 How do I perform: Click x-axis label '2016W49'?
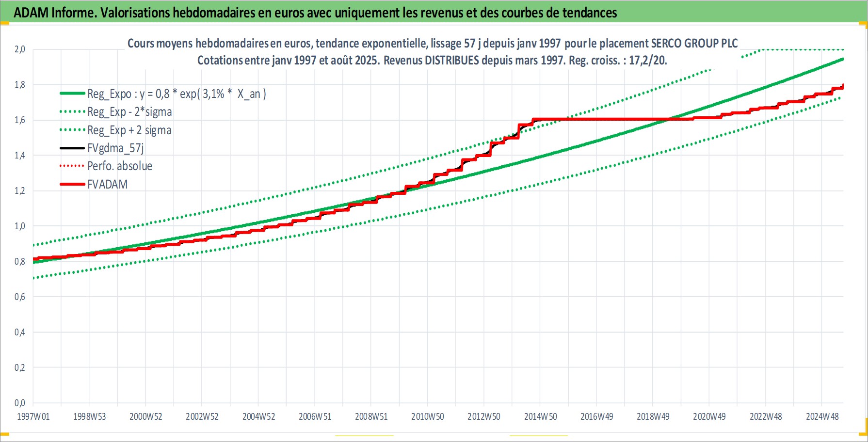tap(596, 416)
